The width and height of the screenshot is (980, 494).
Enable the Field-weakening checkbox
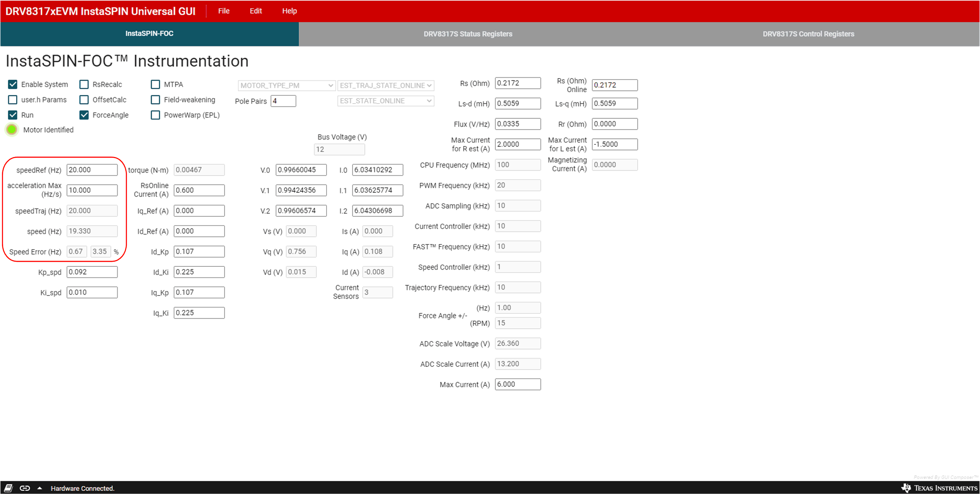coord(155,100)
